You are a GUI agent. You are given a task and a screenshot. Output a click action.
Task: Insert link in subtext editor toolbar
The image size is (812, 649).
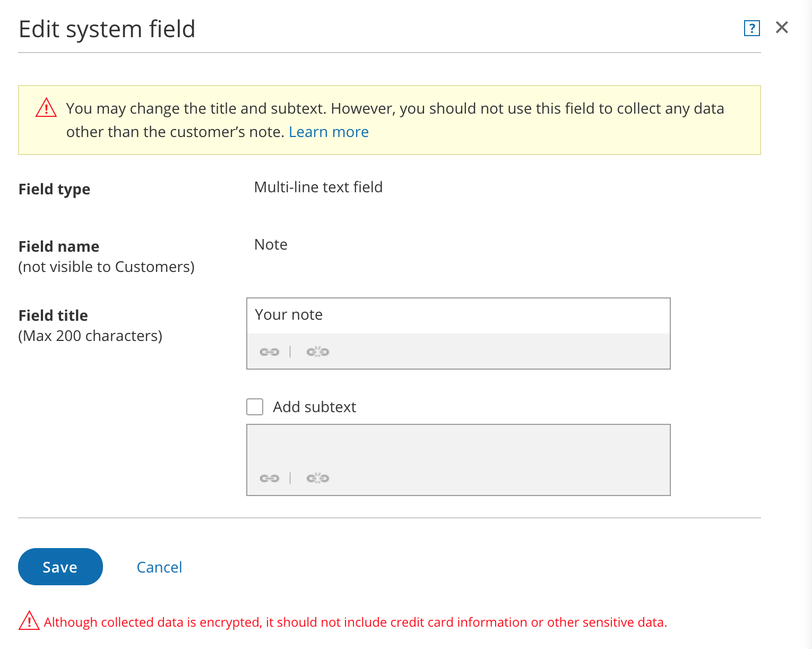click(x=270, y=478)
